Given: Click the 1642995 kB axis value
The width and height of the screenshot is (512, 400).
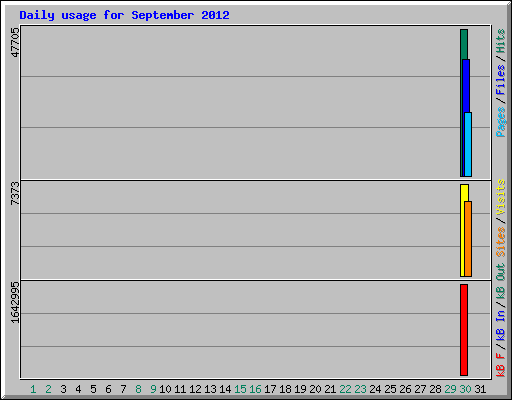Looking at the screenshot, I should 15,303.
